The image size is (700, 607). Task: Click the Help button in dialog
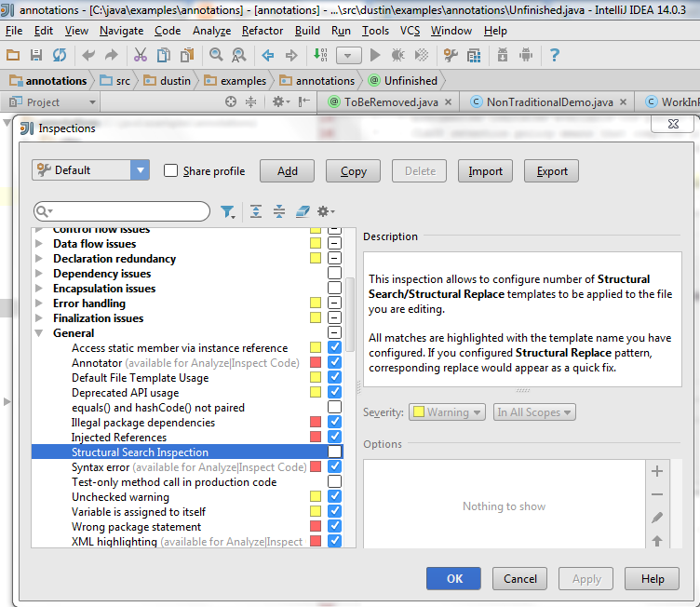pos(652,578)
